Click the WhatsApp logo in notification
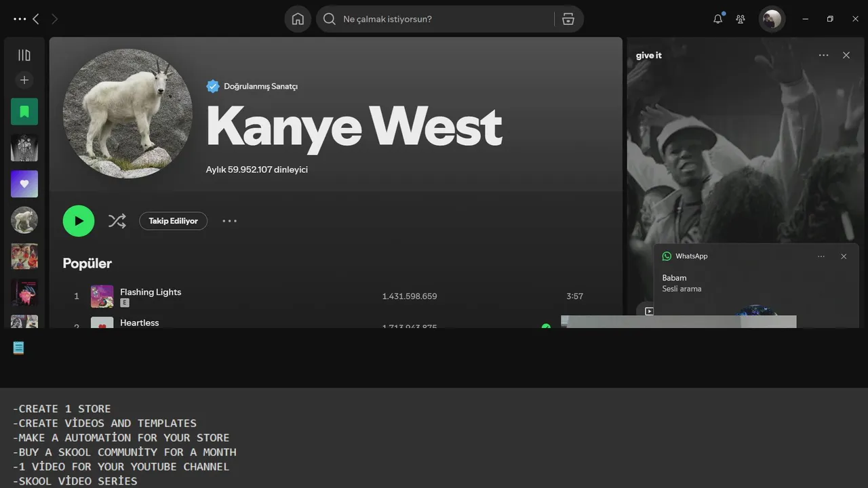Image resolution: width=868 pixels, height=488 pixels. pyautogui.click(x=667, y=256)
